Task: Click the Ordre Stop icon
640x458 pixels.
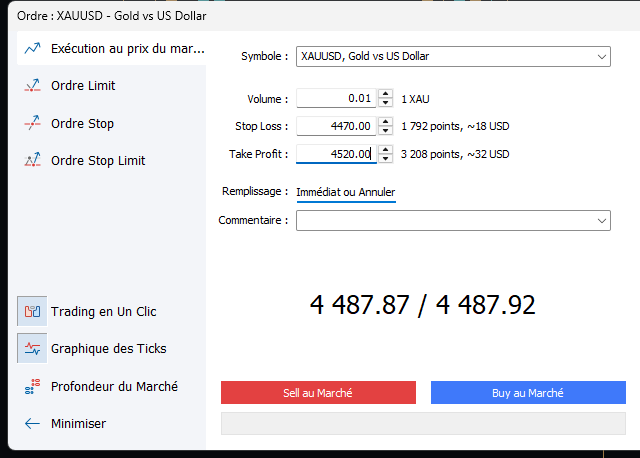Action: (32, 123)
